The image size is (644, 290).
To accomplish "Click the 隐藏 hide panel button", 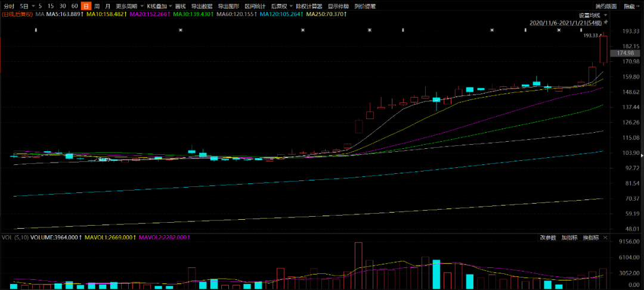I will (629, 6).
